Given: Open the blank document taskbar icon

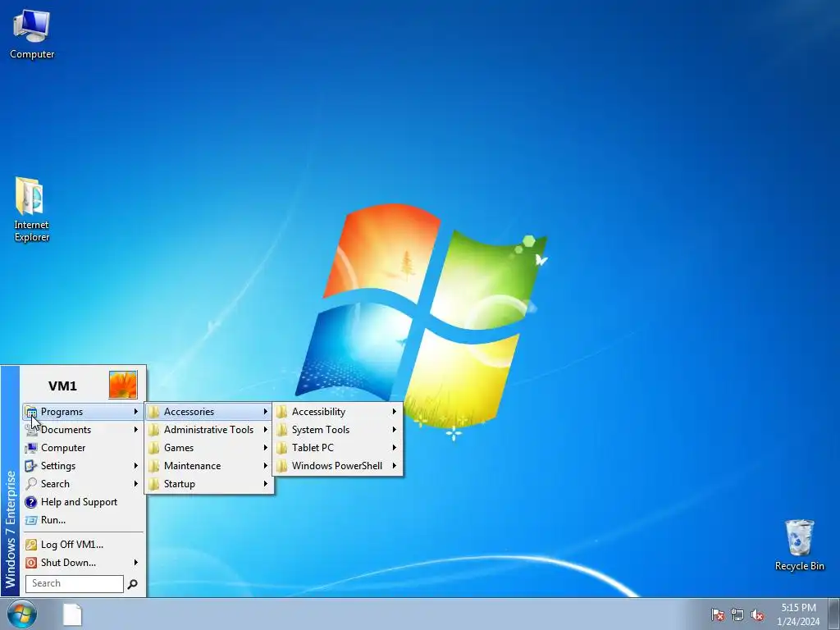Looking at the screenshot, I should (72, 614).
